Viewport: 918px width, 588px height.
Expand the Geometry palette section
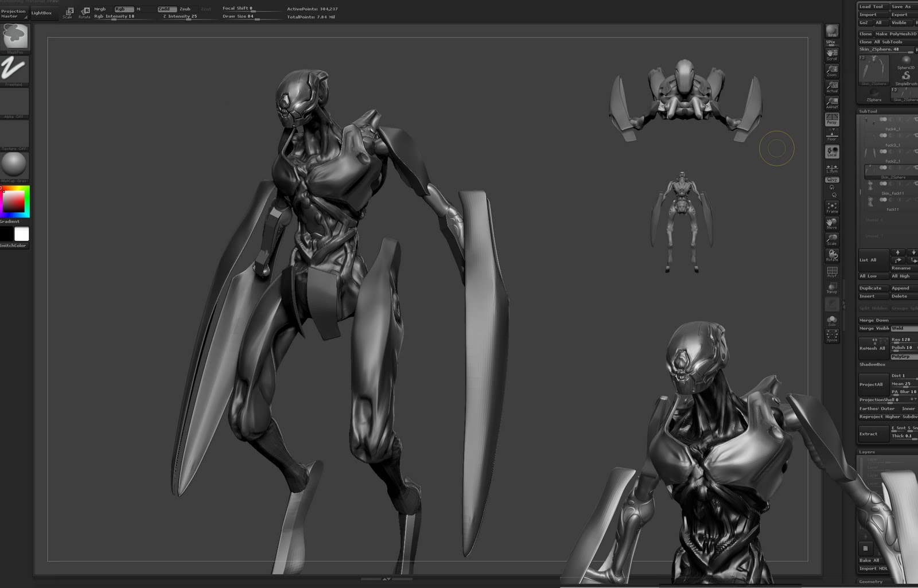[870, 582]
